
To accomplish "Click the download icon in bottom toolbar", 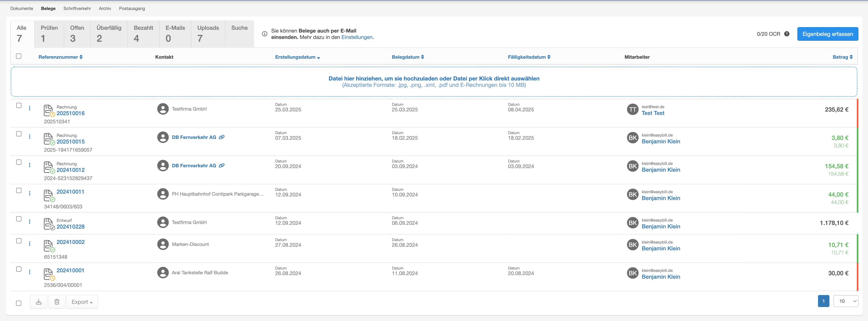I will pos(39,302).
